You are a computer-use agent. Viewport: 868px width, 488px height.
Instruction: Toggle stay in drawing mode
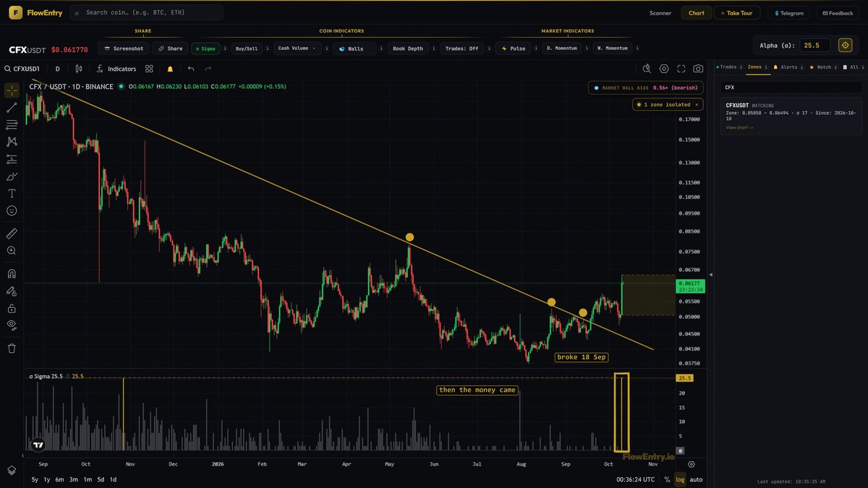point(12,291)
